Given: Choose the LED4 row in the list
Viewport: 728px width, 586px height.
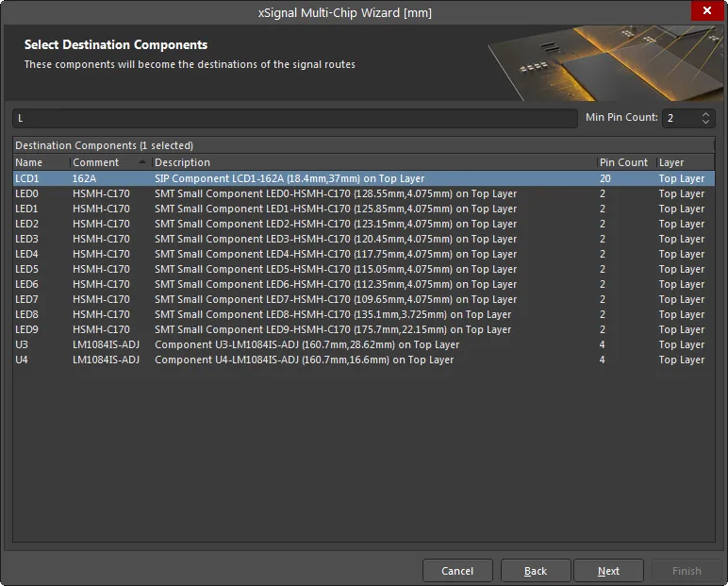Looking at the screenshot, I should pyautogui.click(x=283, y=254).
